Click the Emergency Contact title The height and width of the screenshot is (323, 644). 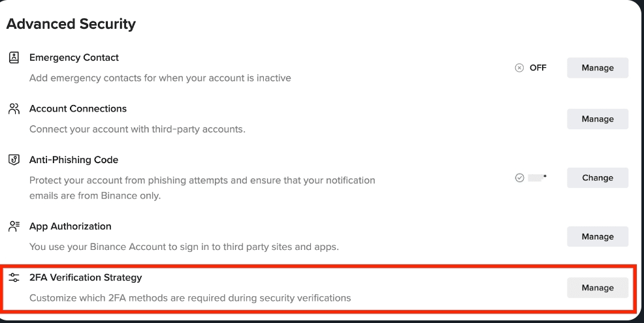coord(74,57)
